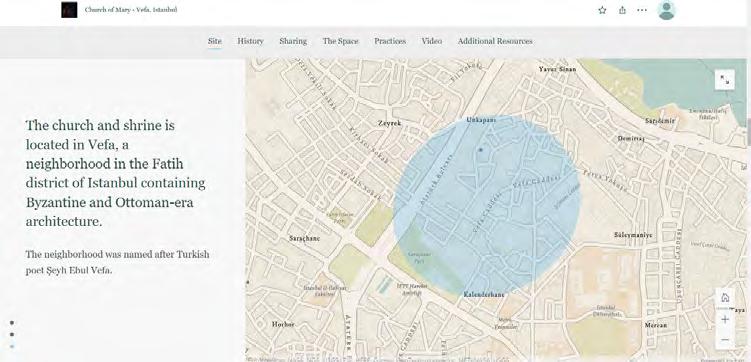Go to the Site section

[215, 41]
